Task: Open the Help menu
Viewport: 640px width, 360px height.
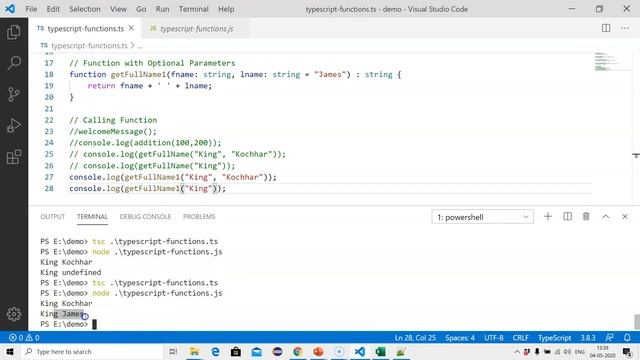Action: 226,9
